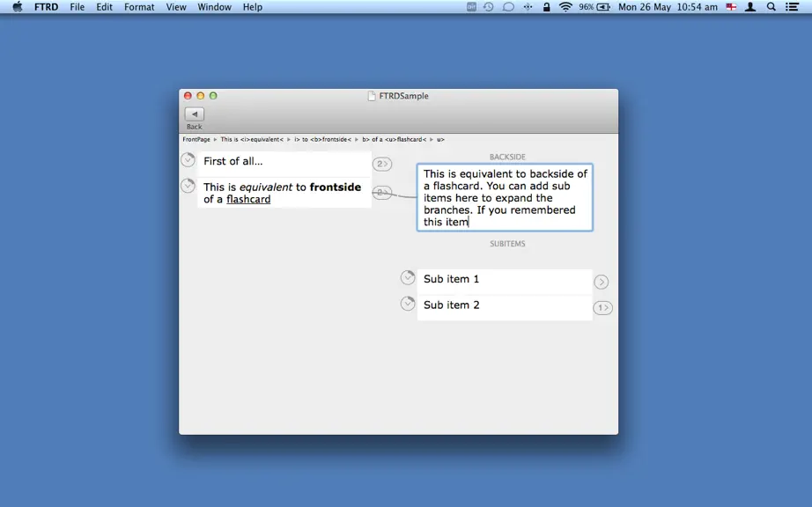812x507 pixels.
Task: Toggle the progress circle beside the frontside flashcard item
Action: tap(188, 185)
